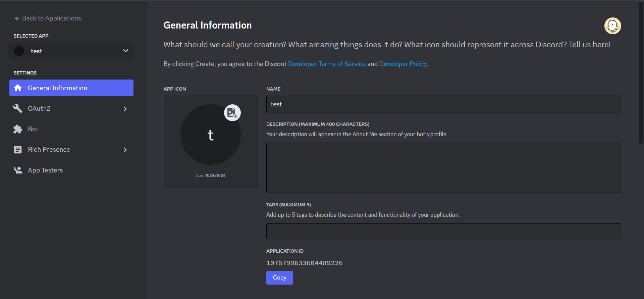Click into the Description text area
Image resolution: width=644 pixels, height=299 pixels.
(x=443, y=168)
